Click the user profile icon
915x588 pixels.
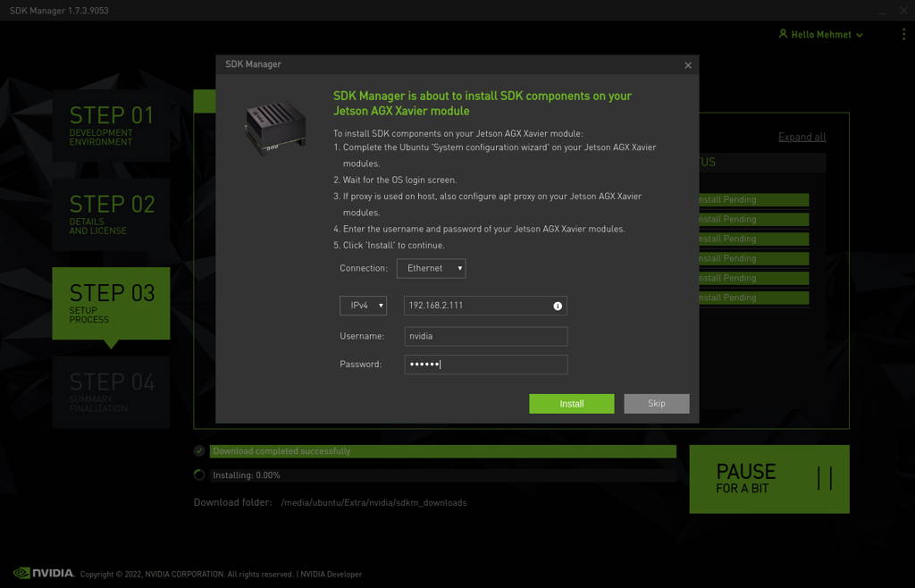pos(783,34)
